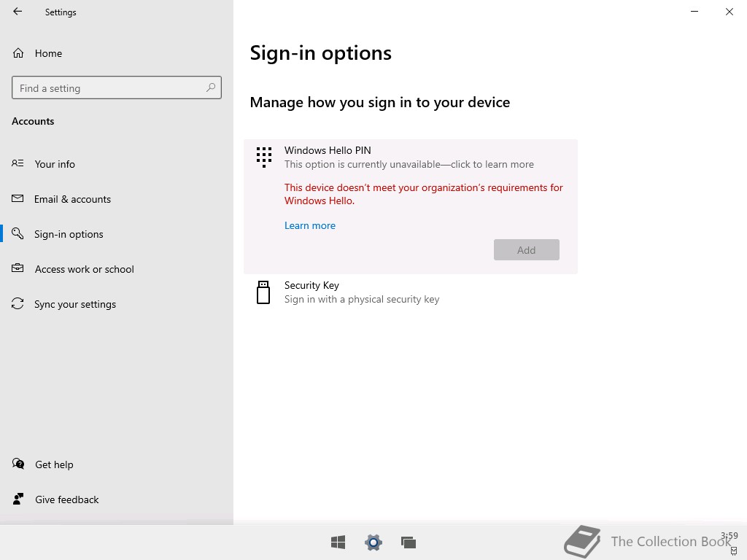Click the magnifier icon in search box

(211, 87)
